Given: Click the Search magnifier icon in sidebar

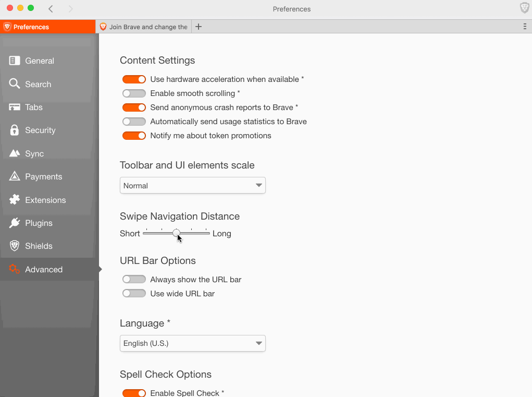Looking at the screenshot, I should (14, 83).
